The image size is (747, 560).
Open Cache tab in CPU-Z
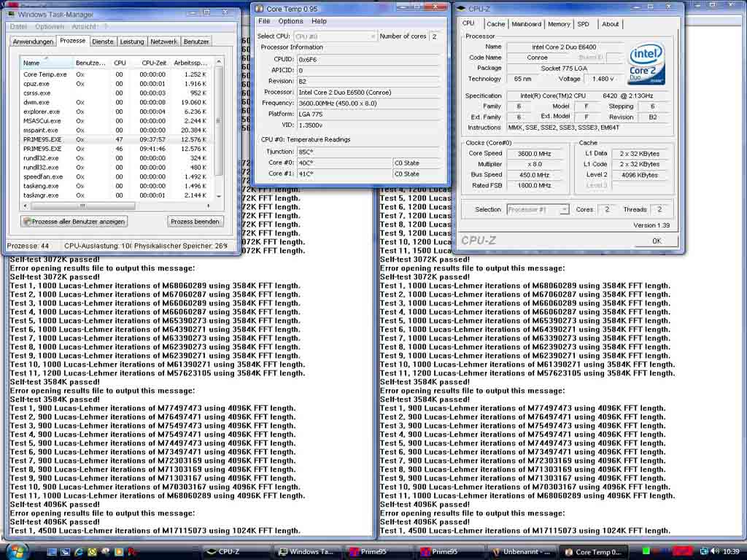coord(496,24)
